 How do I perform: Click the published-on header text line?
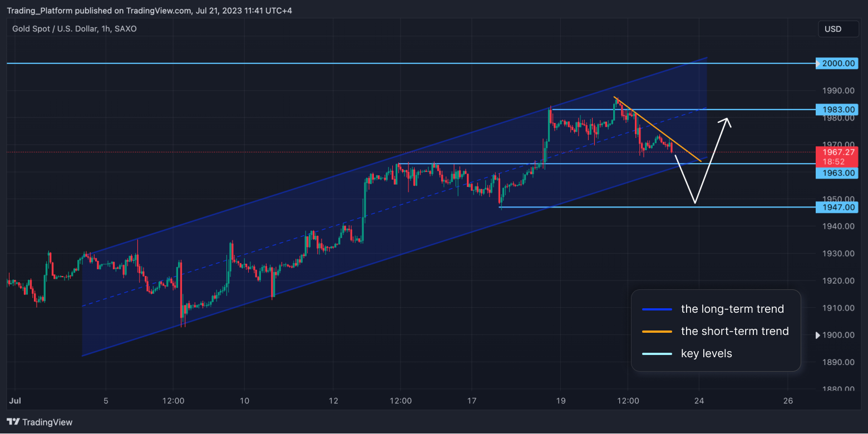150,11
